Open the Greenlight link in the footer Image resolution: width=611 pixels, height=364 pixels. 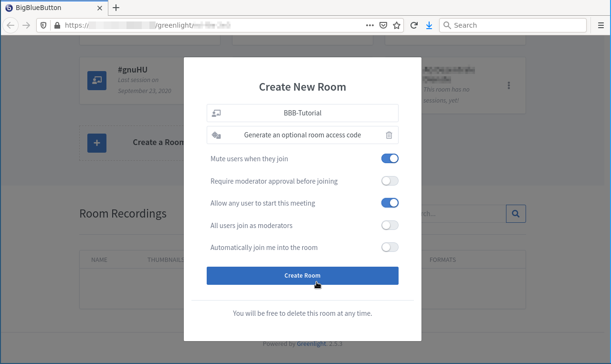[311, 343]
